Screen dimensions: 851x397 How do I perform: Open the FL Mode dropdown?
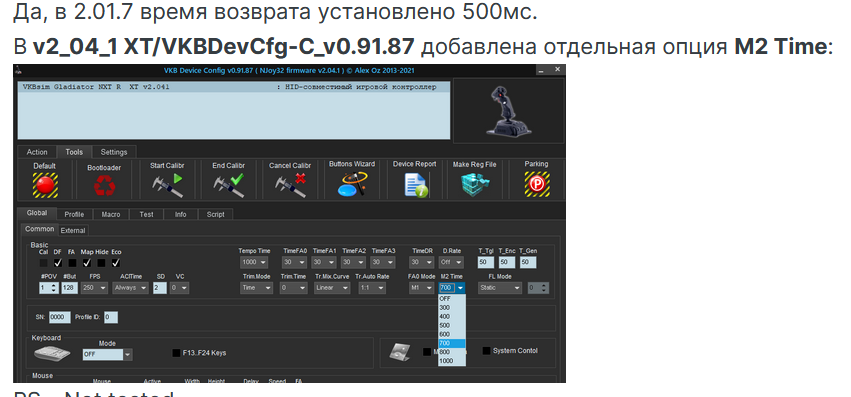click(x=500, y=288)
